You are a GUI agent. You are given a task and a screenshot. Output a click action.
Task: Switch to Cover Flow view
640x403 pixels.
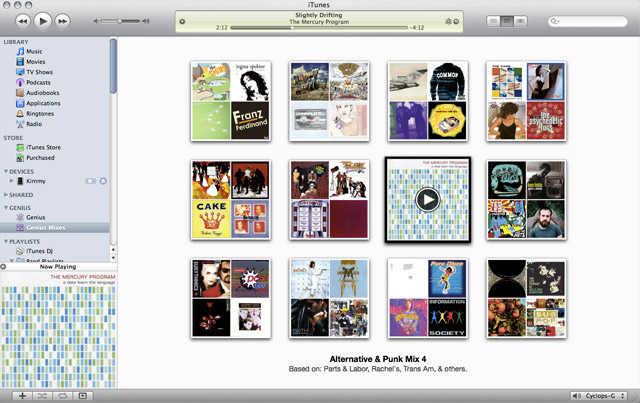click(520, 21)
